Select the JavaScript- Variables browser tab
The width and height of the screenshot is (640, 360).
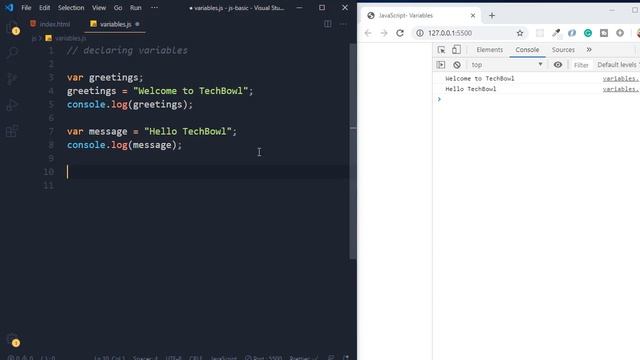[x=420, y=16]
